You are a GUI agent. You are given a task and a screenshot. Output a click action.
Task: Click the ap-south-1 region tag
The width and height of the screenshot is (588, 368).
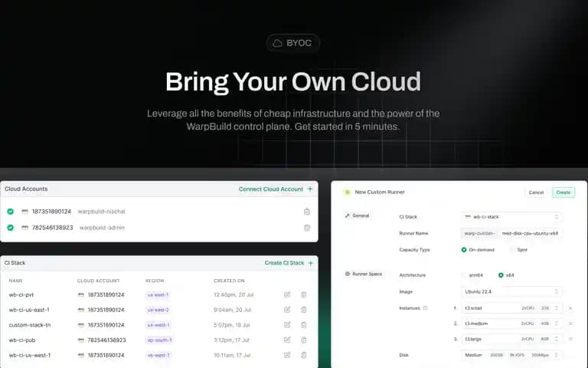point(159,340)
